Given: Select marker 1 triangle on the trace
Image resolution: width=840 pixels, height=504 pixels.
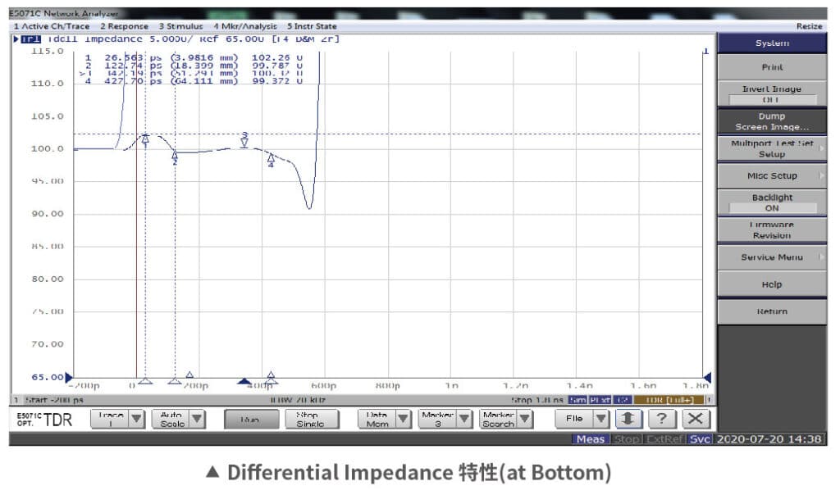Looking at the screenshot, I should pos(145,140).
